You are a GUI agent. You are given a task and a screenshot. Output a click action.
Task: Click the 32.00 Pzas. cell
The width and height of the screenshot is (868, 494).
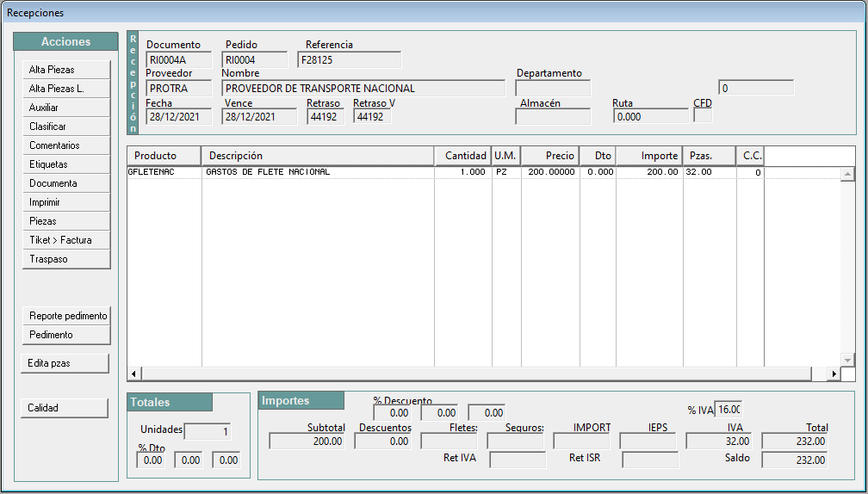(710, 172)
